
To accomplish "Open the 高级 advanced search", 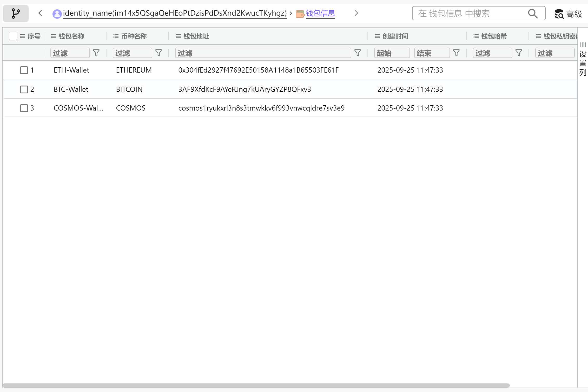I will [x=568, y=14].
